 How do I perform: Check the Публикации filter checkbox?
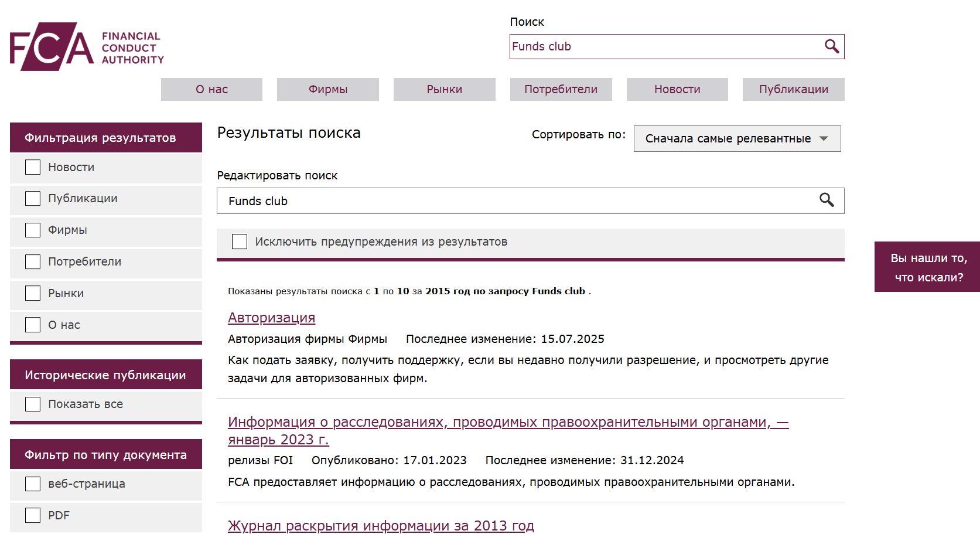click(33, 199)
